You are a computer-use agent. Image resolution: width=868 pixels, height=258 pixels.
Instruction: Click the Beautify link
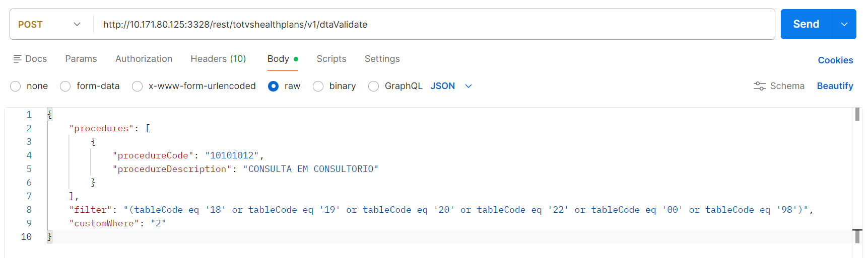pos(835,86)
